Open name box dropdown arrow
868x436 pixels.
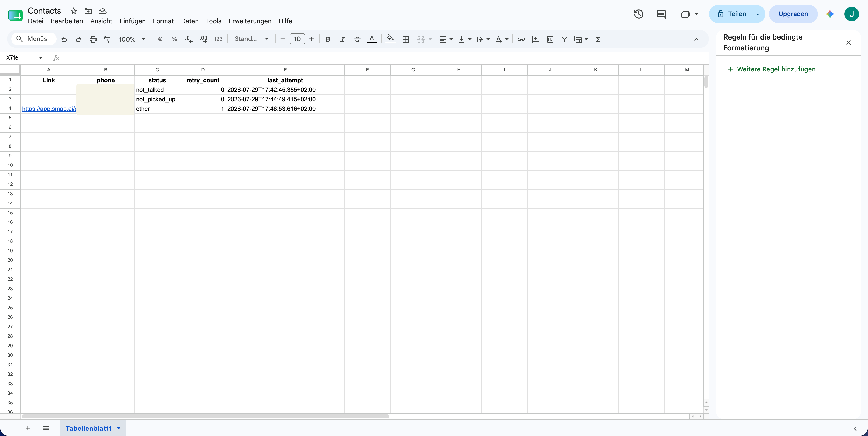[x=40, y=58]
